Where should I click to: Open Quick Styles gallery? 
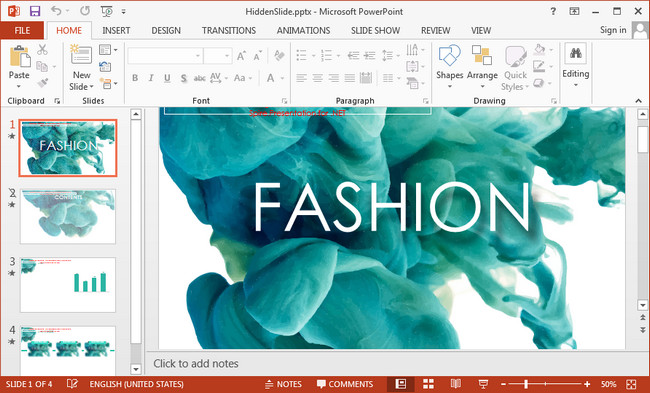click(515, 68)
